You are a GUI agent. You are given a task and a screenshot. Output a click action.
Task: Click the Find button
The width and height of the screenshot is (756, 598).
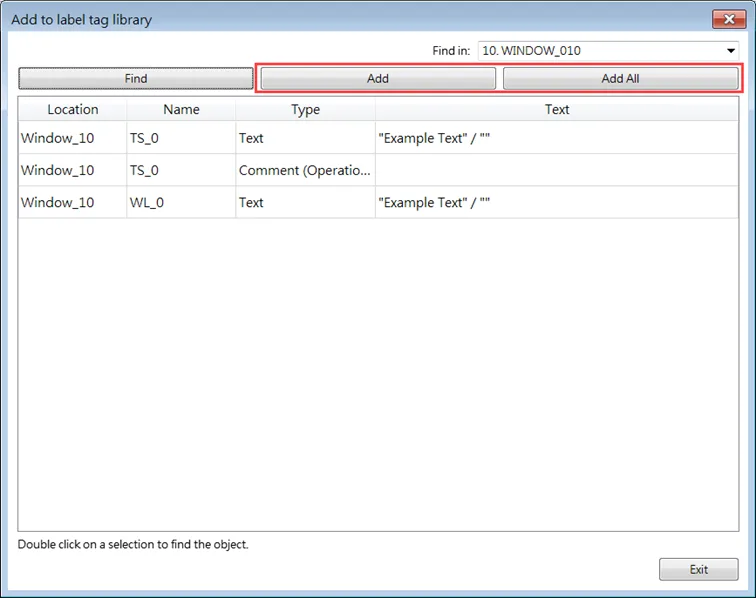(135, 79)
